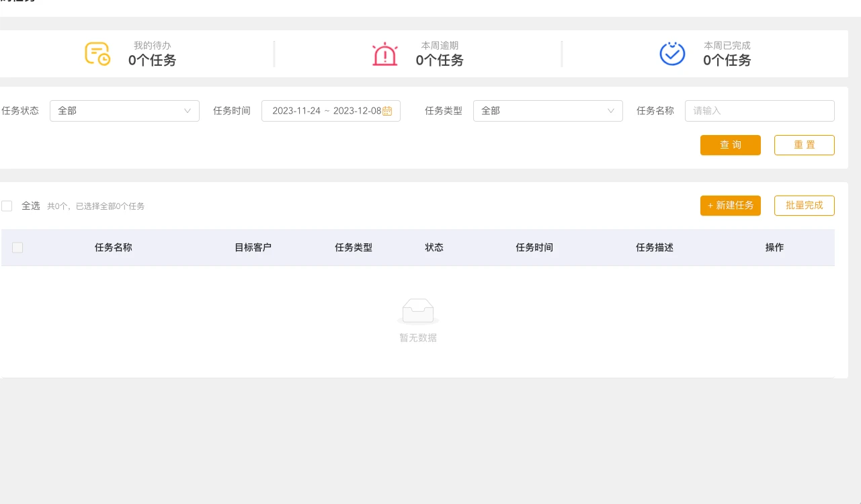Click the 任务时间 column header in table
This screenshot has width=861, height=504.
click(534, 247)
